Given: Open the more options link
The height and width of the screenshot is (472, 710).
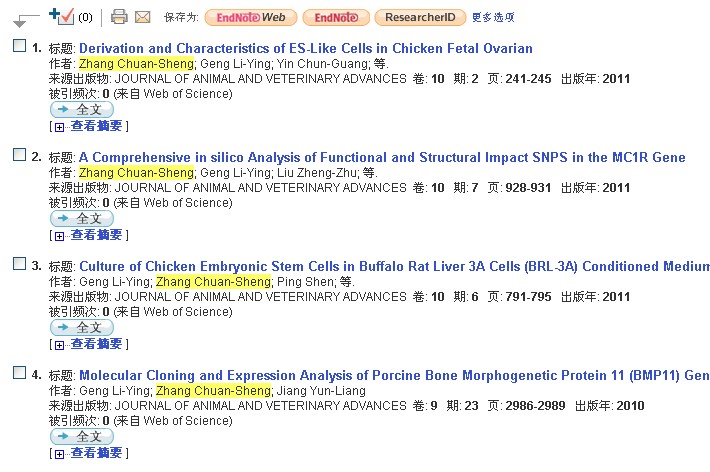Looking at the screenshot, I should coord(493,17).
